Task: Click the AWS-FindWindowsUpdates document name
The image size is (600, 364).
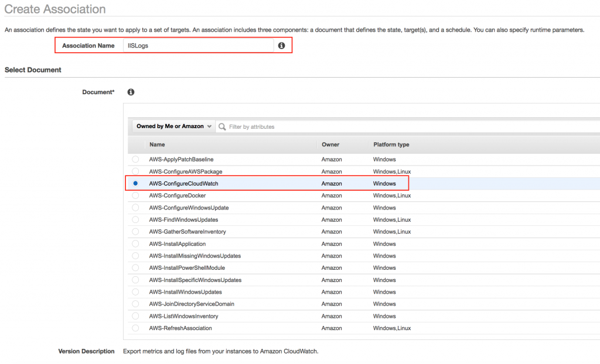Action: click(x=183, y=220)
